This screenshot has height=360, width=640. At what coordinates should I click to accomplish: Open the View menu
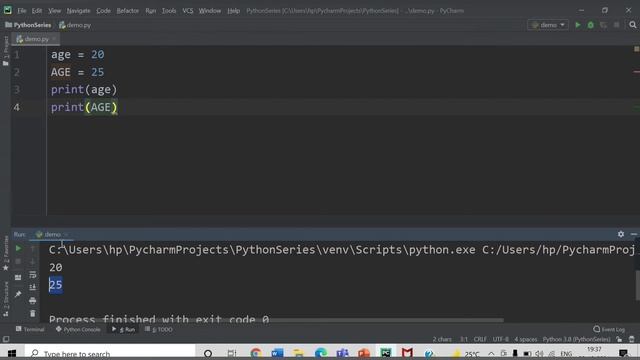click(54, 11)
